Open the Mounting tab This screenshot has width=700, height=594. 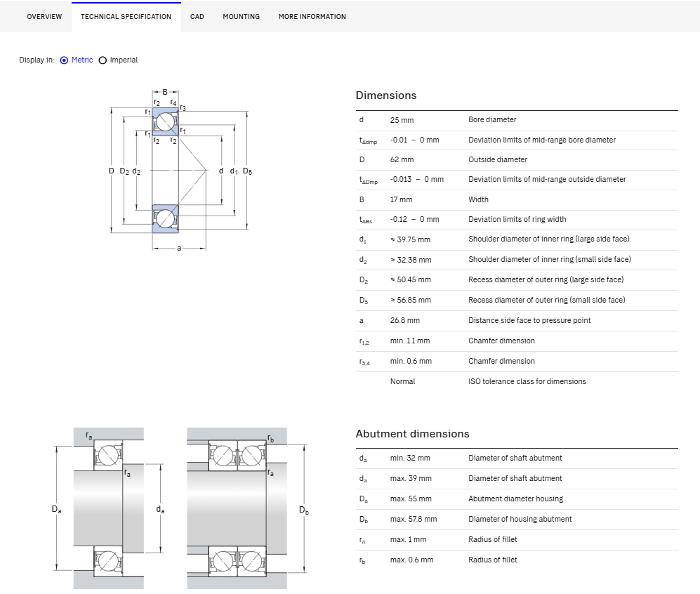coord(241,17)
